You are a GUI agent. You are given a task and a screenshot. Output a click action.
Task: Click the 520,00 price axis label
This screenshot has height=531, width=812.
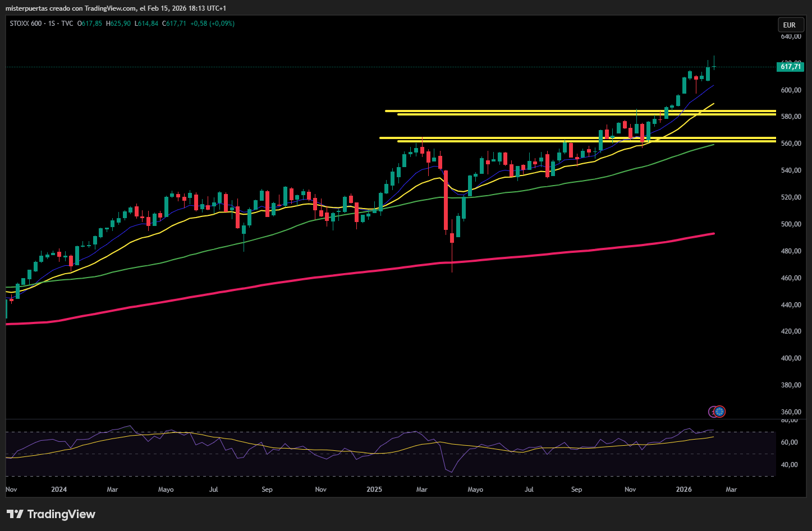(x=791, y=197)
